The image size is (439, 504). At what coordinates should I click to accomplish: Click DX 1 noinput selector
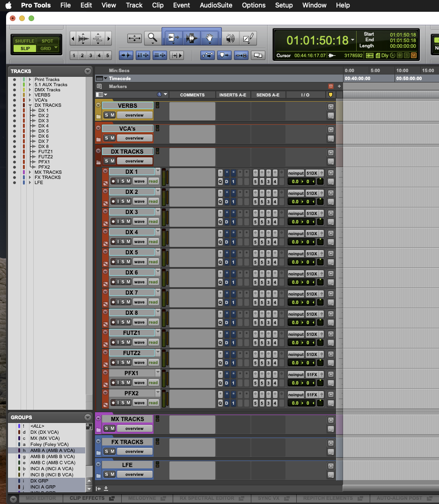296,173
